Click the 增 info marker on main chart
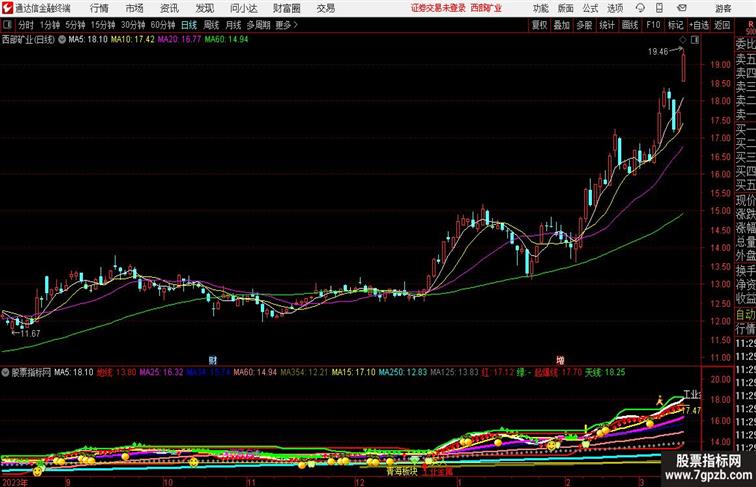This screenshot has width=756, height=487. 560,360
